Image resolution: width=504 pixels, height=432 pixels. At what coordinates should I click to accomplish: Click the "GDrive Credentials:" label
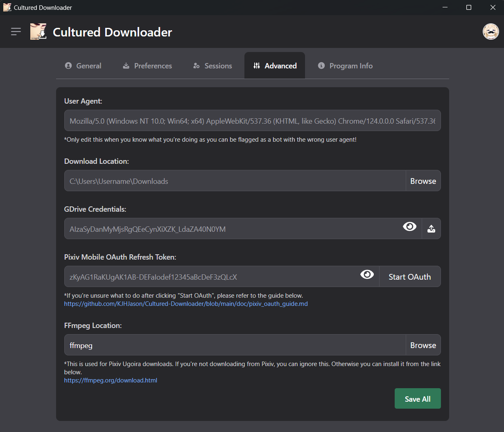coord(95,209)
